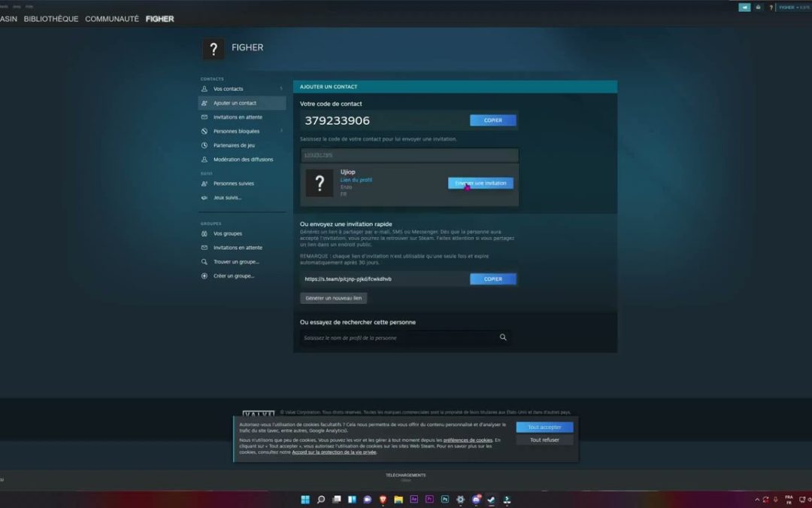Open Task View in taskbar

337,499
